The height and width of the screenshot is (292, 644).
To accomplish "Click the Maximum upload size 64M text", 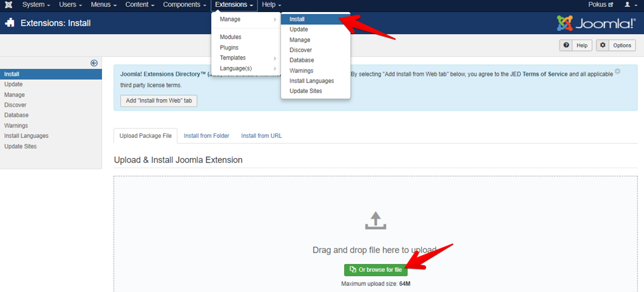I will click(376, 283).
